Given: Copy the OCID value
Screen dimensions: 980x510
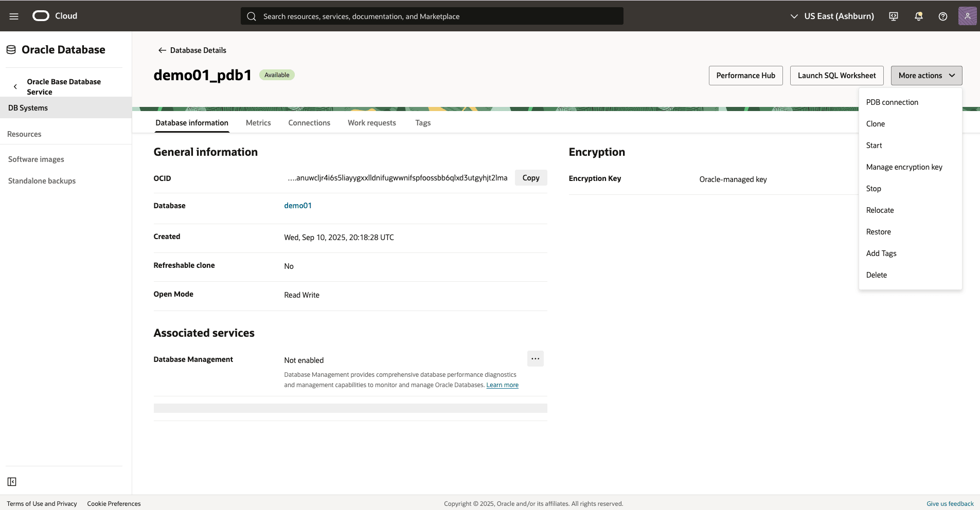Looking at the screenshot, I should 530,177.
